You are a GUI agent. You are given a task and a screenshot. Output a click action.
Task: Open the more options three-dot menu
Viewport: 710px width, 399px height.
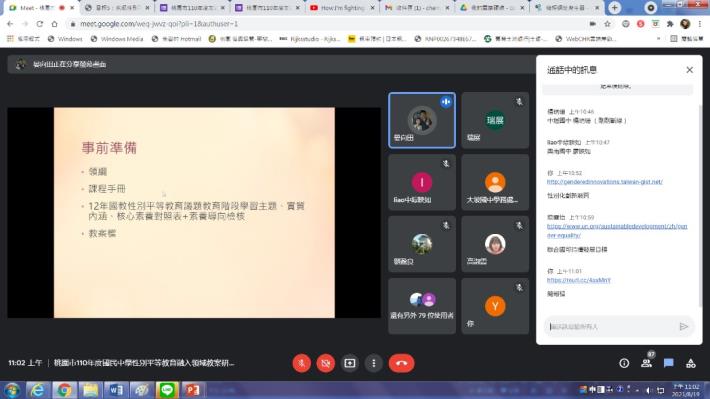374,363
